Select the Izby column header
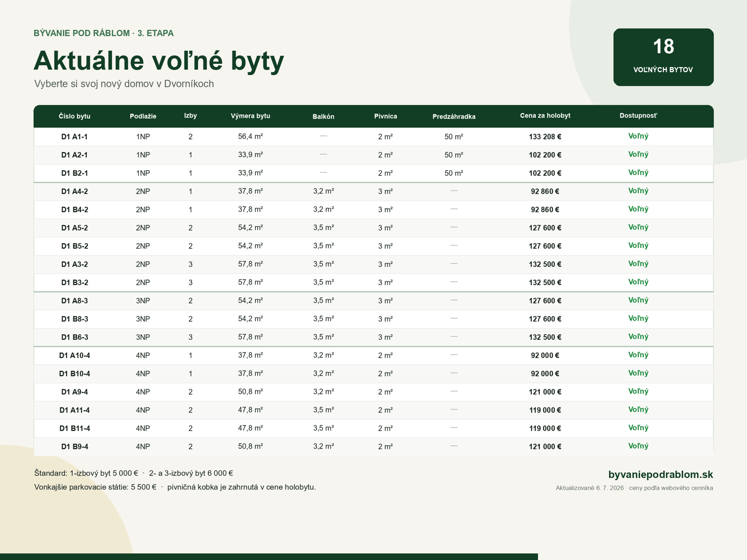 coord(190,116)
